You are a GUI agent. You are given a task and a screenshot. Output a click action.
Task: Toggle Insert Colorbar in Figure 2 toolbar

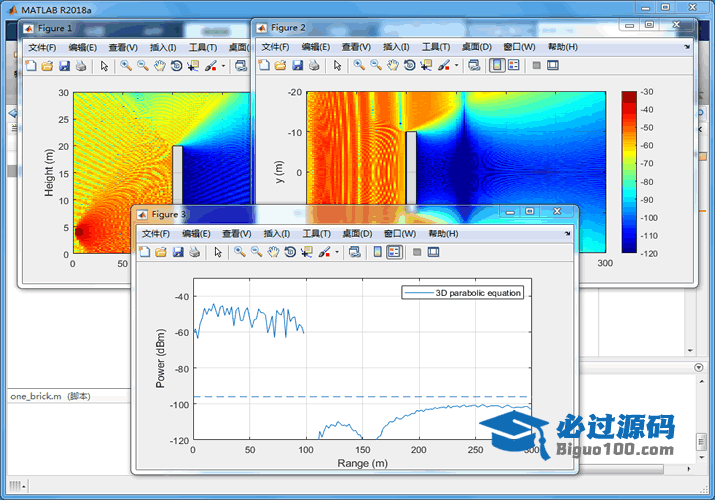pos(497,65)
